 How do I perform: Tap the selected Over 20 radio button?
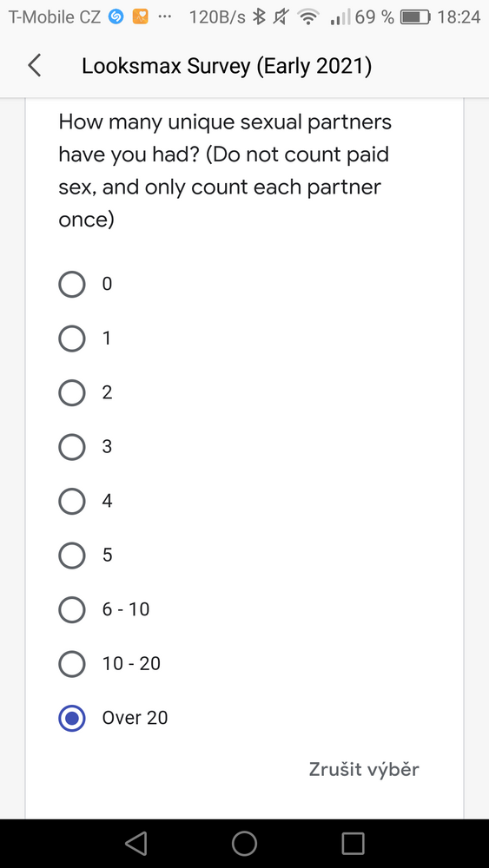pos(72,718)
